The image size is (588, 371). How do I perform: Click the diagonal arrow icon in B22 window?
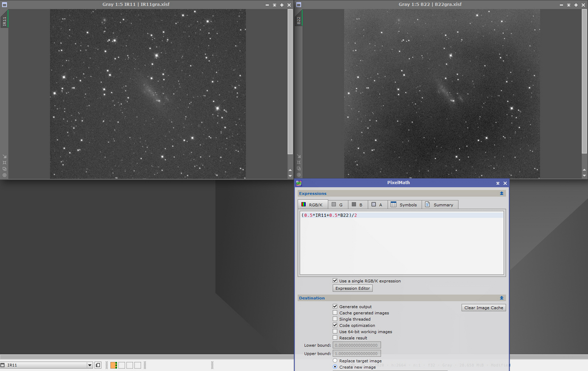(x=298, y=156)
